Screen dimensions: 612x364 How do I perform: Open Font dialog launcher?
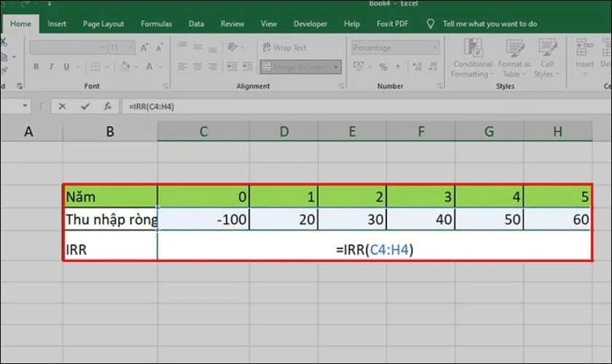coord(165,86)
